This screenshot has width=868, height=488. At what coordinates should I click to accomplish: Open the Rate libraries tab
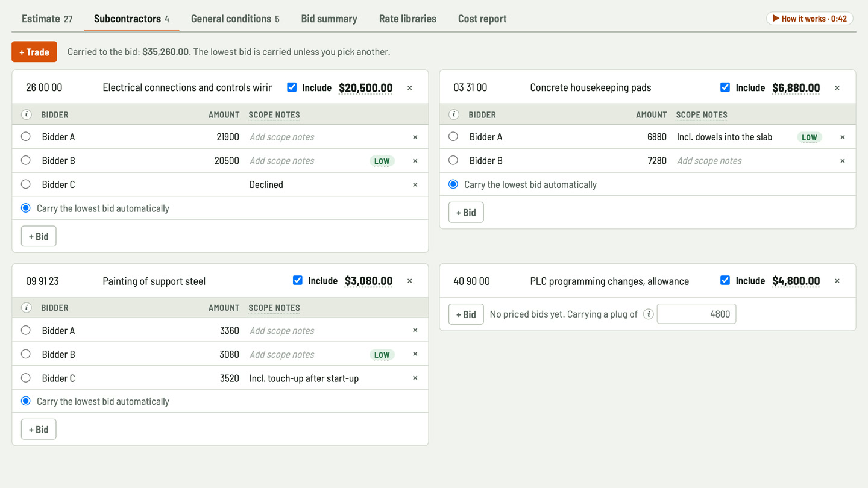(x=407, y=19)
